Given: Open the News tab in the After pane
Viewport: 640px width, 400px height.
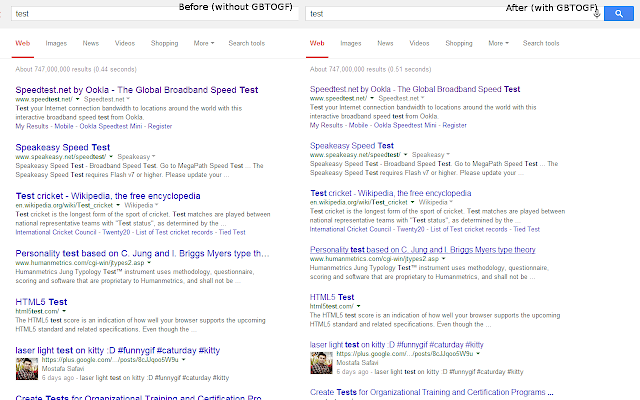Looking at the screenshot, I should click(385, 43).
